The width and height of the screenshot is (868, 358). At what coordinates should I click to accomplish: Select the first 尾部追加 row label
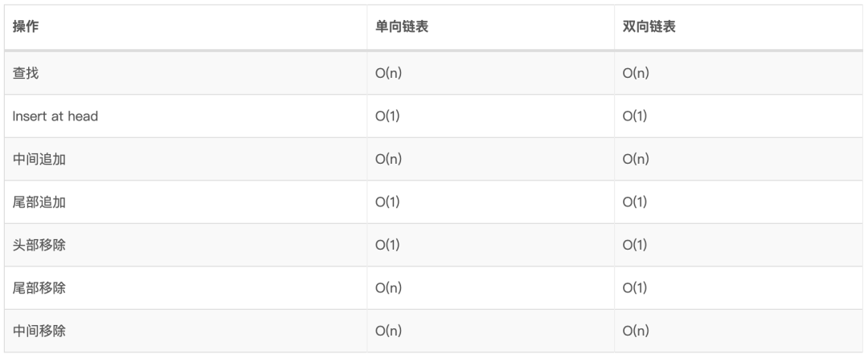(x=39, y=202)
